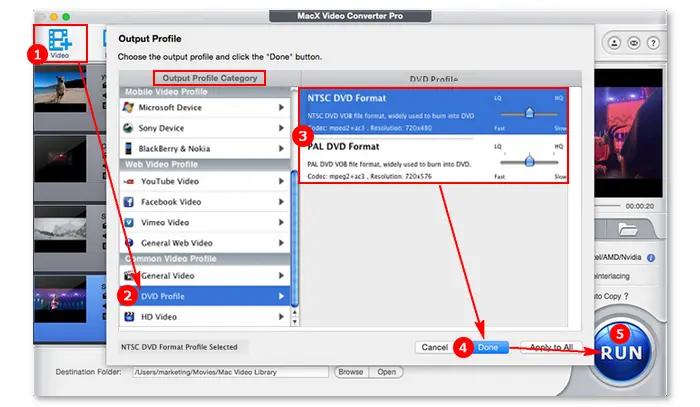
Task: Open the user account icon
Action: click(x=614, y=43)
